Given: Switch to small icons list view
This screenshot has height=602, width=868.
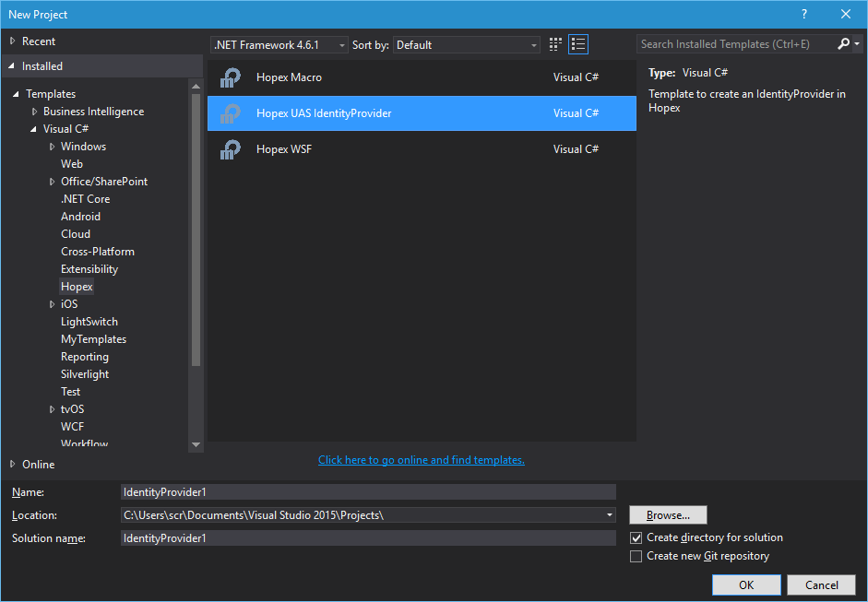Looking at the screenshot, I should click(x=578, y=44).
